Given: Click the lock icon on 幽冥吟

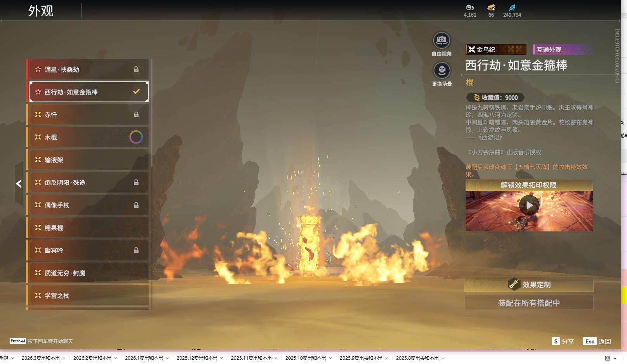Looking at the screenshot, I should pyautogui.click(x=136, y=250).
